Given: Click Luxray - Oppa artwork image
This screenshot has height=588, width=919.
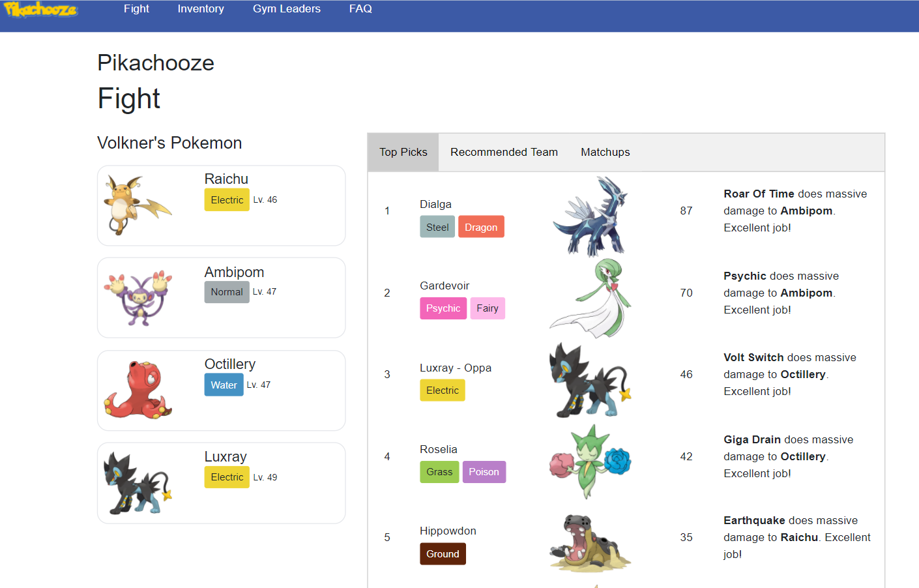Looking at the screenshot, I should coord(591,380).
